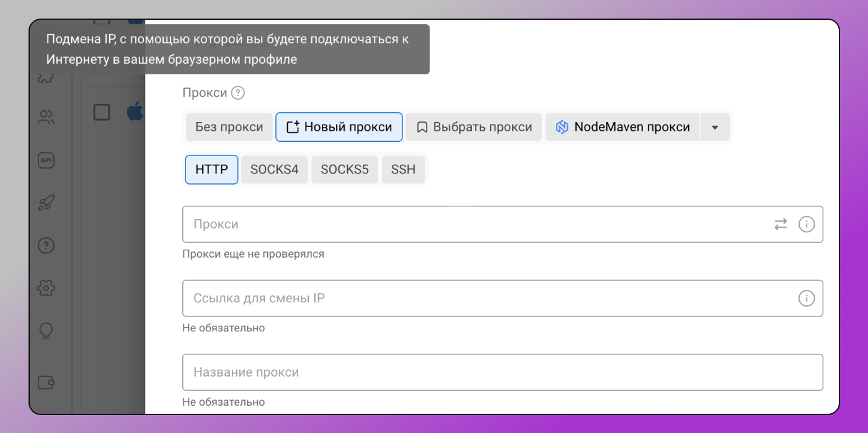Click the lightbulb icon in sidebar
Image resolution: width=868 pixels, height=433 pixels.
[x=46, y=331]
